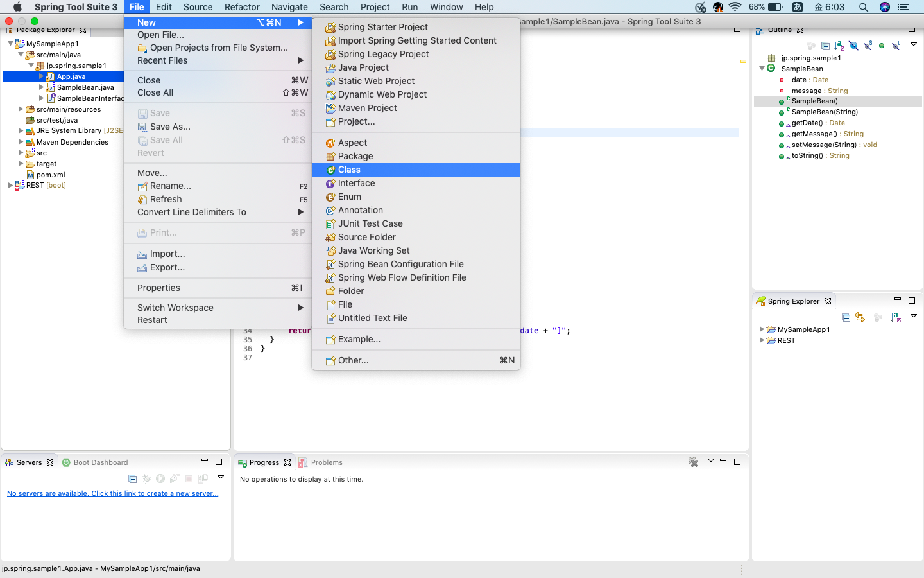Open Outline view menu triangle
Image resolution: width=924 pixels, height=578 pixels.
(914, 44)
